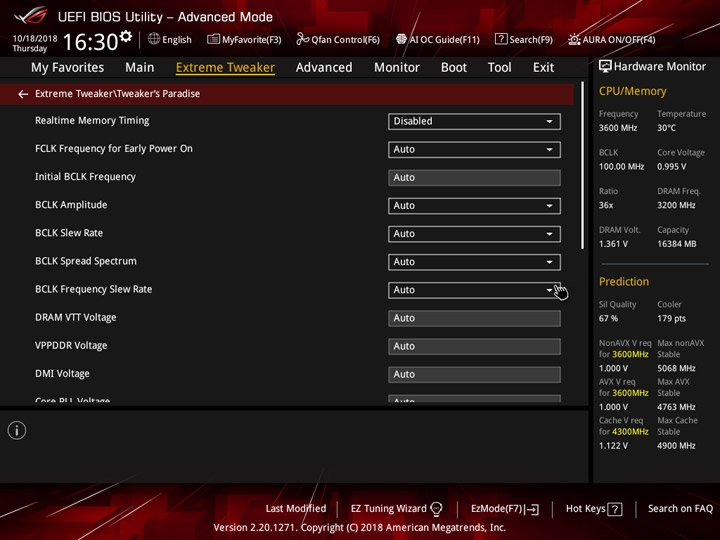Toggle AURA ON/OFF light icon
The image size is (720, 540).
click(574, 39)
